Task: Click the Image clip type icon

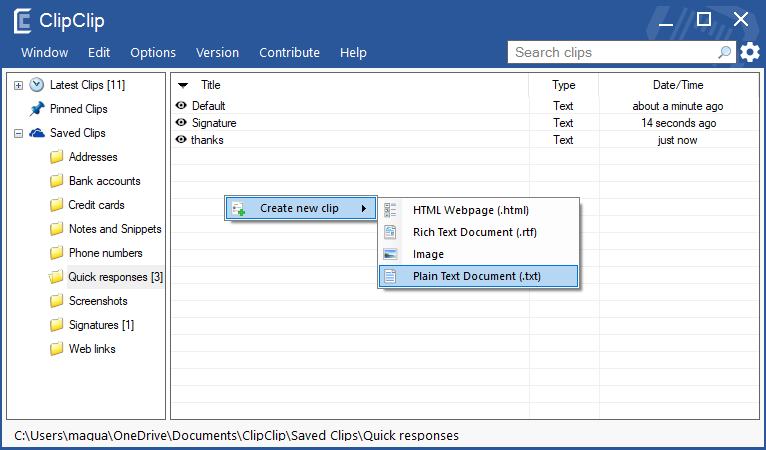Action: (391, 254)
